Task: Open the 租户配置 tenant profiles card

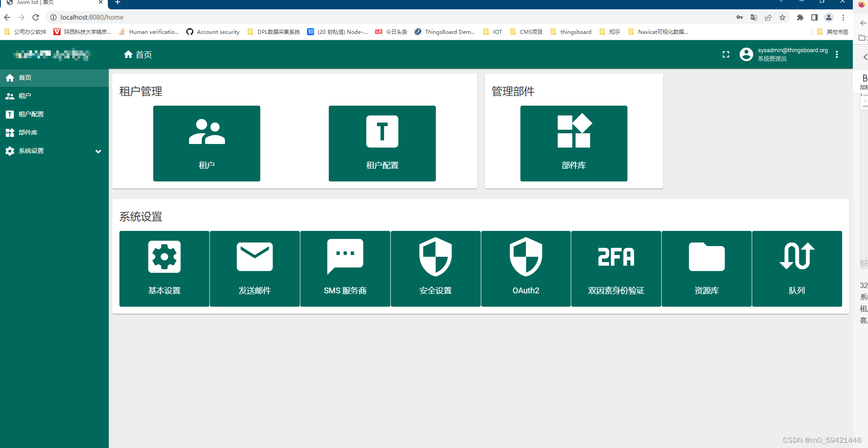Action: pos(382,144)
